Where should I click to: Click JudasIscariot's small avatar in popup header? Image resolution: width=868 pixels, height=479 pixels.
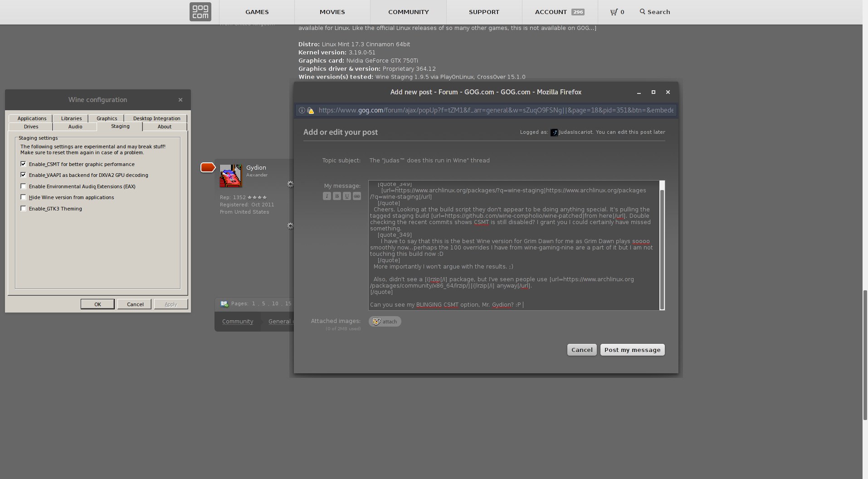tap(554, 132)
